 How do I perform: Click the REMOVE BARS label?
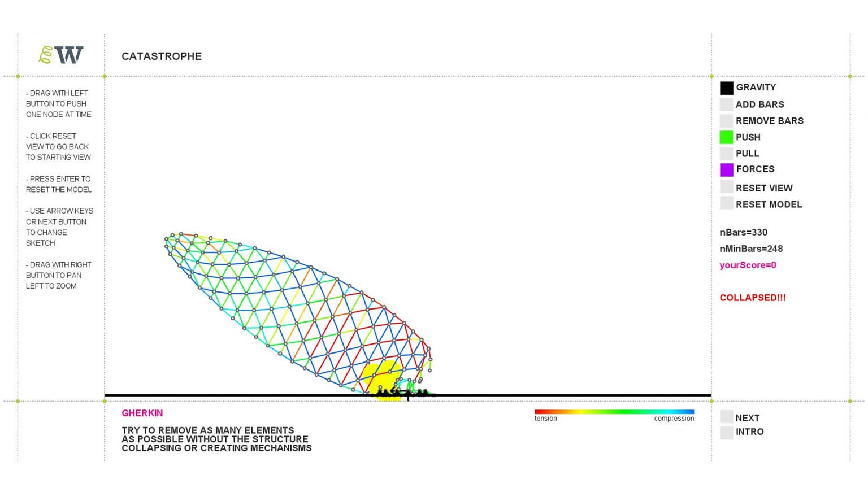click(769, 121)
